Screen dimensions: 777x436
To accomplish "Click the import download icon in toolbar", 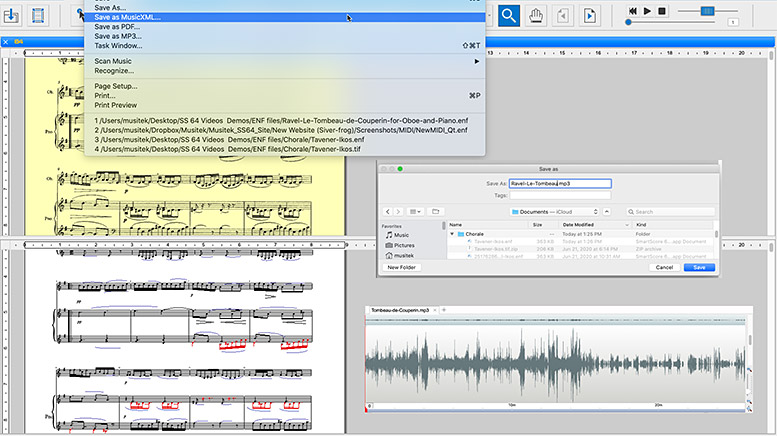I will tap(11, 15).
